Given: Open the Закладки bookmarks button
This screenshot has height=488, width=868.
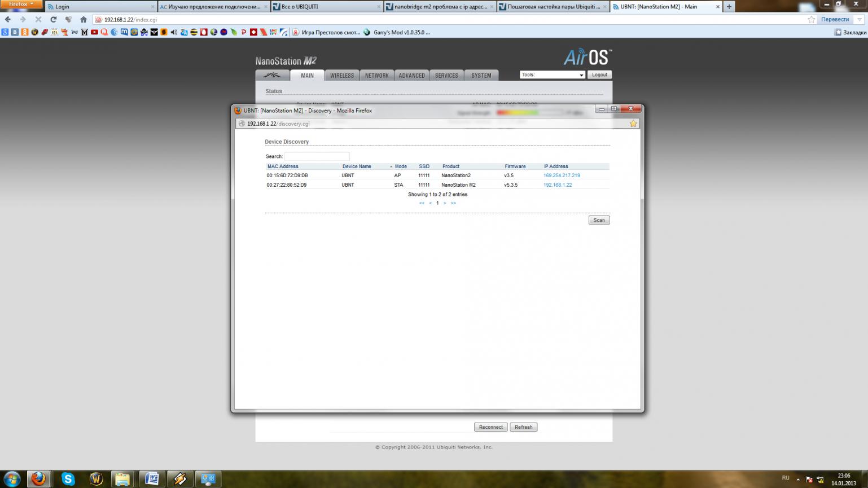Looking at the screenshot, I should point(851,32).
